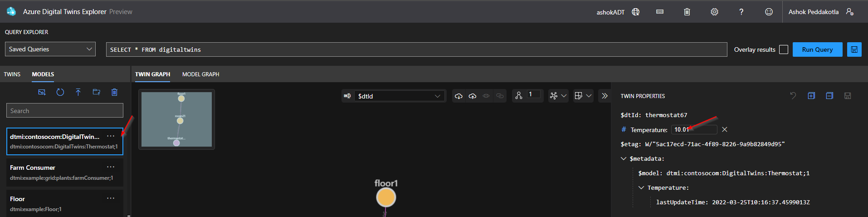Click the $model Thermostat;1 value

pos(738,173)
